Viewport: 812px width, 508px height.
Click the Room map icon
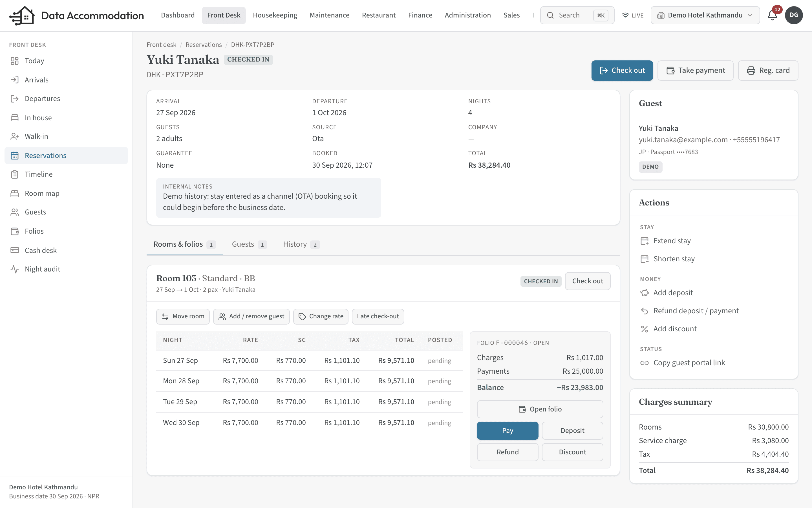point(14,193)
